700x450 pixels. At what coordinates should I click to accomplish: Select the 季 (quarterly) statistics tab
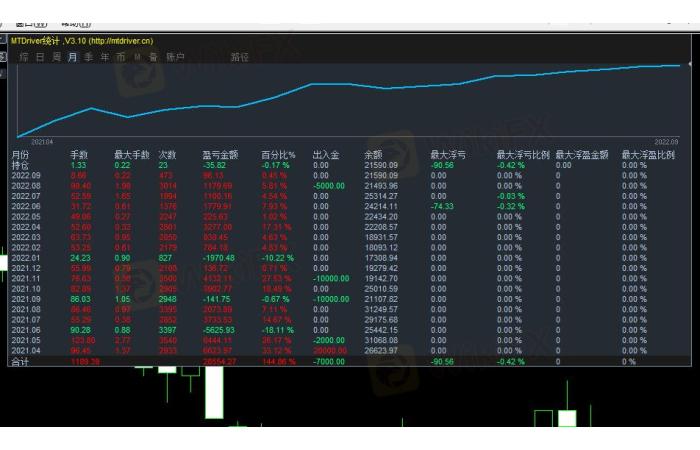(x=89, y=57)
